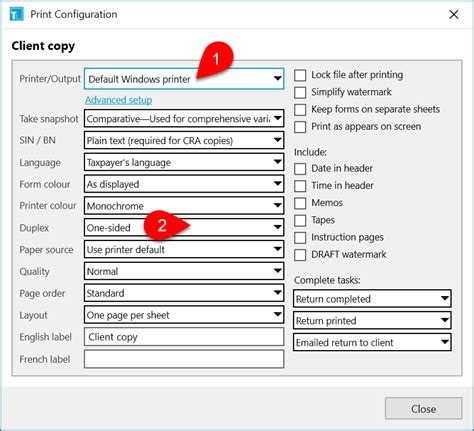
Task: Include Time in header
Action: [x=300, y=186]
